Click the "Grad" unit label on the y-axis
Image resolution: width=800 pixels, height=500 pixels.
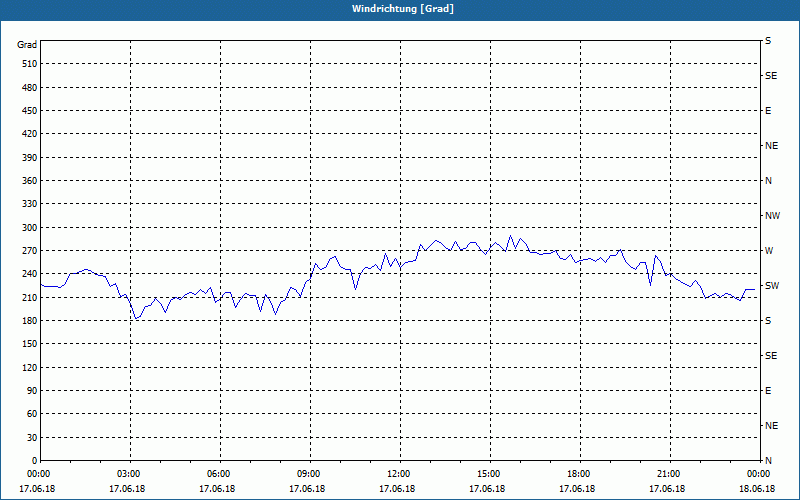27,45
